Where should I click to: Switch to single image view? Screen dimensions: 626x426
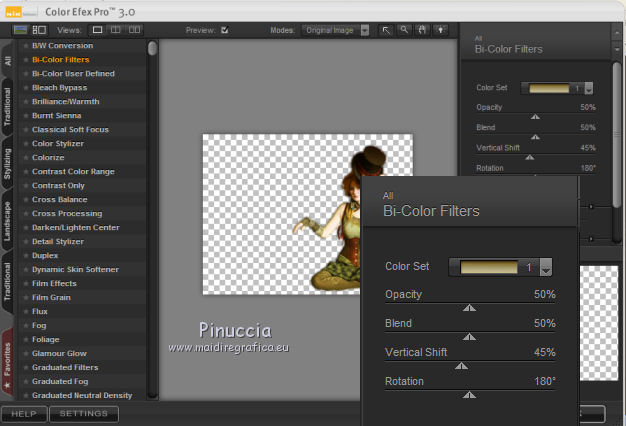click(98, 30)
